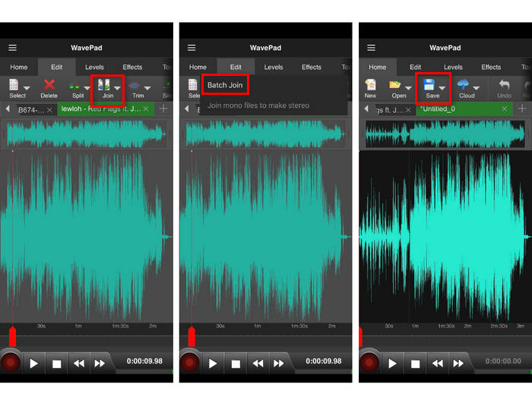Expand the Save dropdown arrow

coord(442,88)
